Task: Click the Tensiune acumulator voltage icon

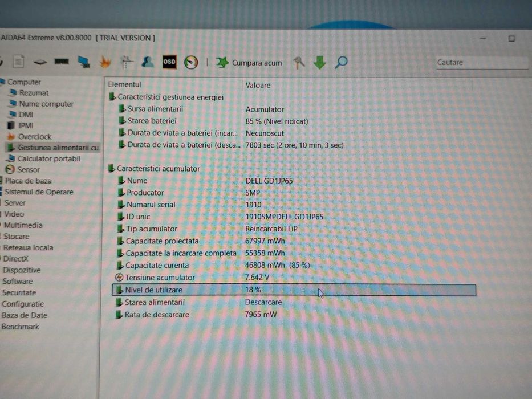Action: tap(119, 278)
